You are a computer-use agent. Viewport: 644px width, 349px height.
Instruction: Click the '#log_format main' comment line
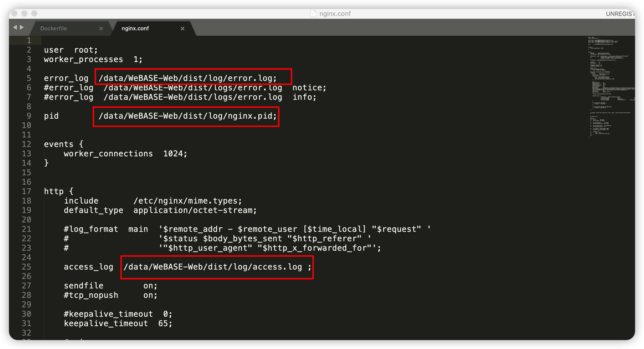coord(247,229)
